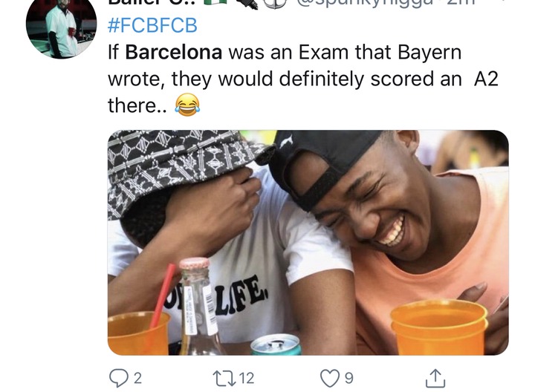Click the like count '9'
This screenshot has height=392, width=535.
(348, 379)
